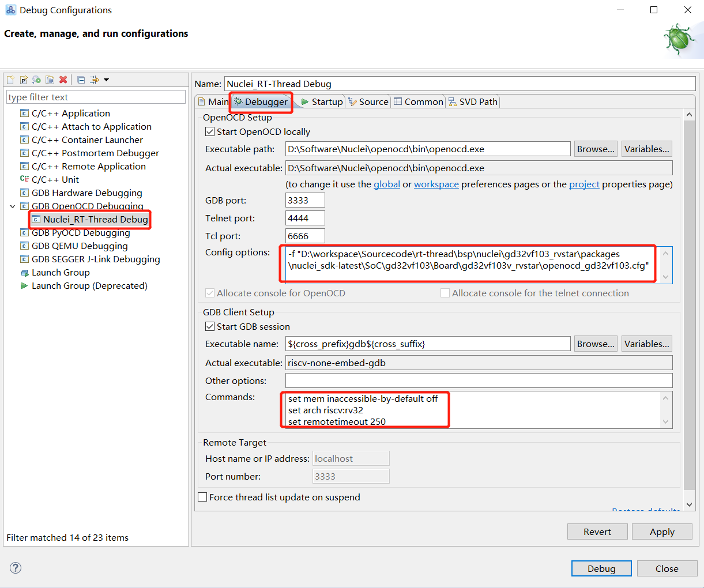Click the Apply button
The height and width of the screenshot is (588, 704).
pyautogui.click(x=661, y=532)
